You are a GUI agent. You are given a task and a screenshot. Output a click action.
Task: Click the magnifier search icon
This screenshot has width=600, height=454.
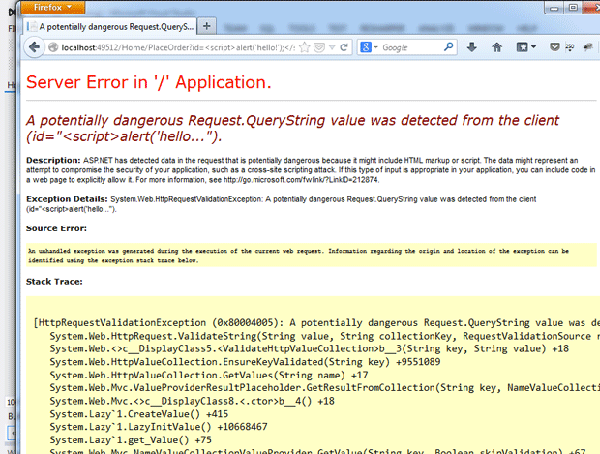point(448,47)
